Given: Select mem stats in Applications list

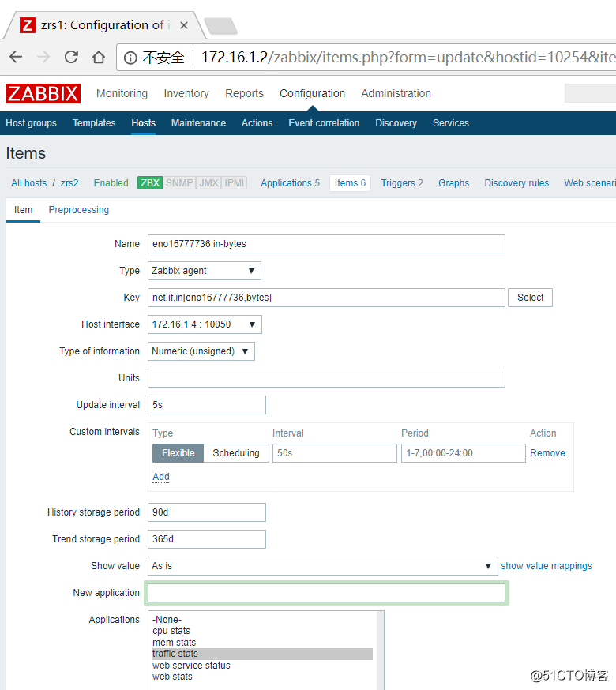Looking at the screenshot, I should [262, 643].
